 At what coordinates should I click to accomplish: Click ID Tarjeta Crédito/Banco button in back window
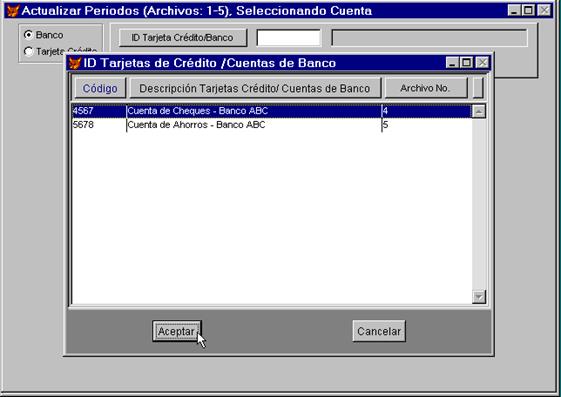(182, 38)
